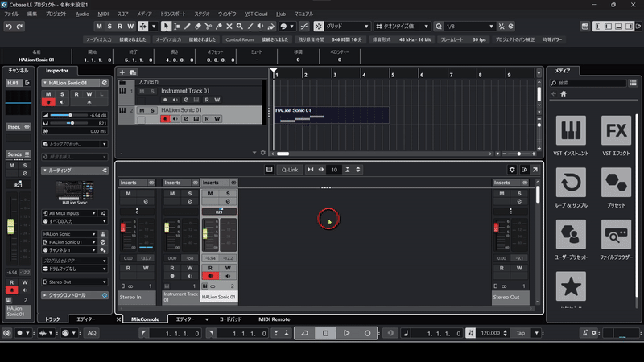
Task: Open the VST Cloud menu
Action: tap(256, 14)
